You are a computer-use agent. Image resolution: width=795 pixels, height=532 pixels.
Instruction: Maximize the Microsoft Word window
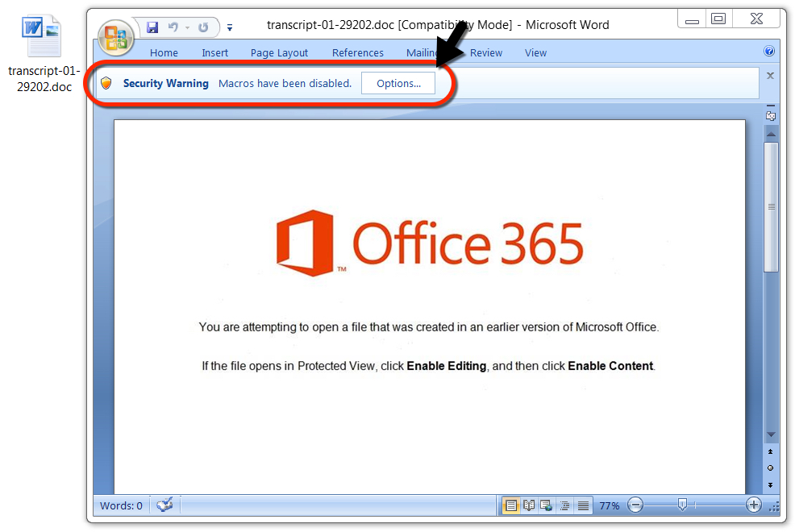click(x=718, y=19)
